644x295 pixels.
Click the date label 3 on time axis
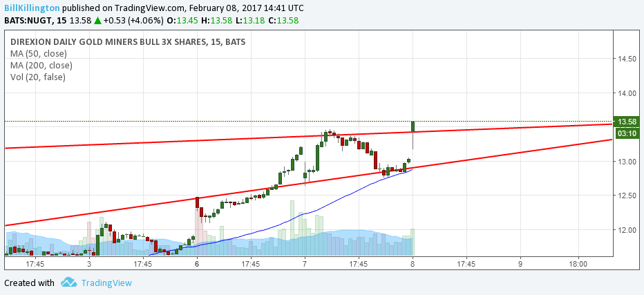coord(89,264)
